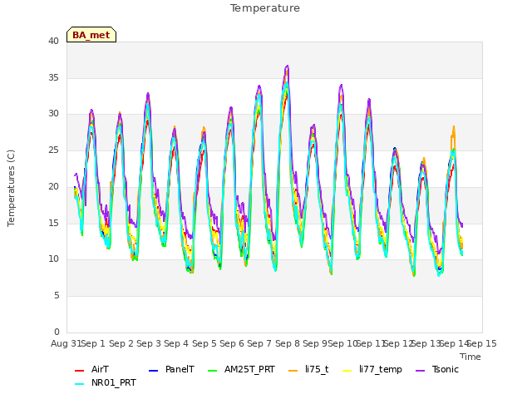Viewport: 532px width, 399px height.
Task: Click the Sep 7 x-axis tick label
Action: pyautogui.click(x=259, y=343)
